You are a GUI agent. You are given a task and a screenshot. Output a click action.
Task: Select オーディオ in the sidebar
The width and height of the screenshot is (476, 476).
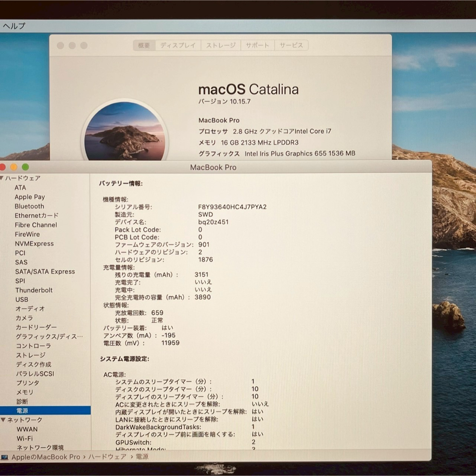30,309
